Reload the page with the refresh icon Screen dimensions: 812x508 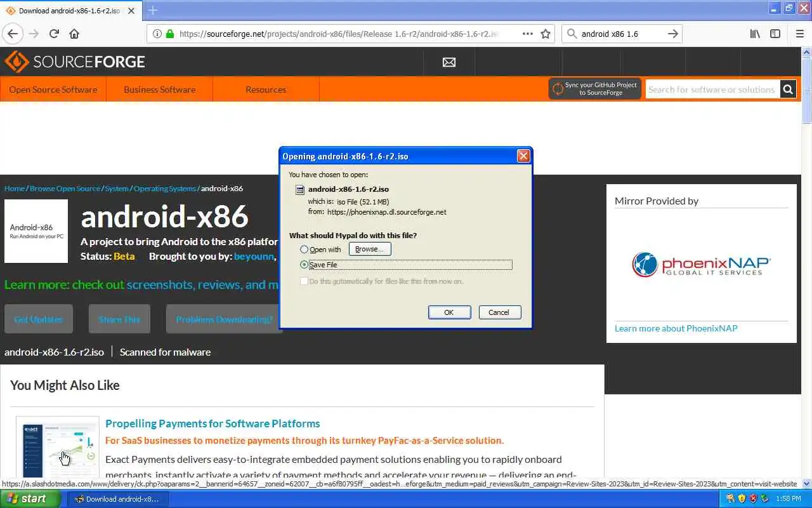pyautogui.click(x=54, y=34)
